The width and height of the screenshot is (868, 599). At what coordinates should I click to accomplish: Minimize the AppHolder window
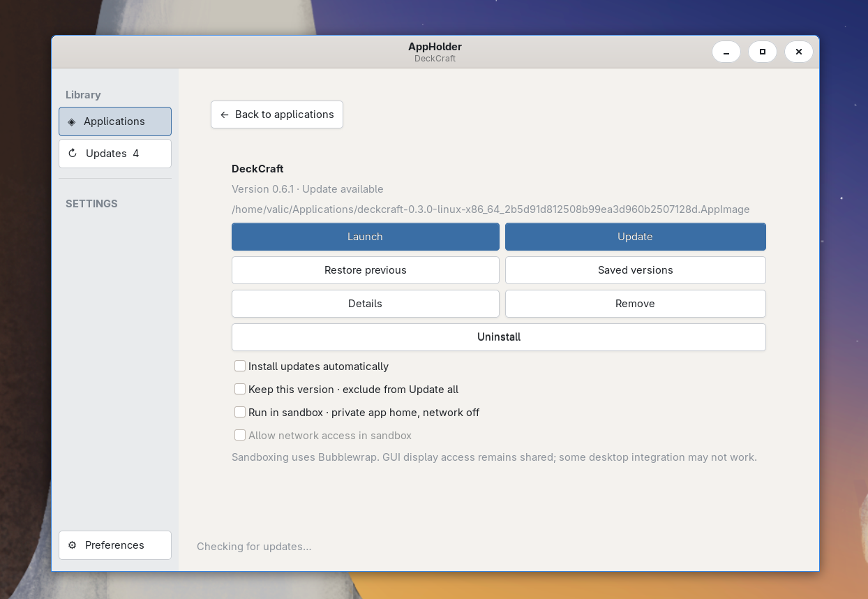pyautogui.click(x=726, y=52)
